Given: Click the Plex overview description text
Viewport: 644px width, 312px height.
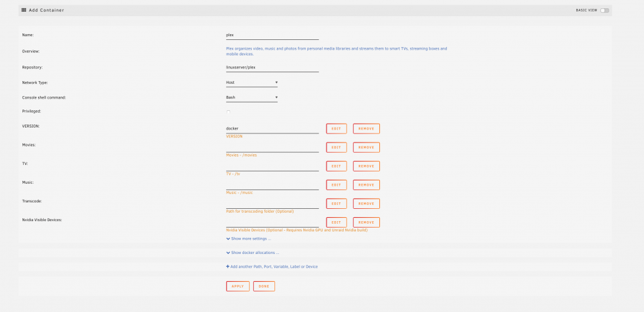Looking at the screenshot, I should 336,52.
